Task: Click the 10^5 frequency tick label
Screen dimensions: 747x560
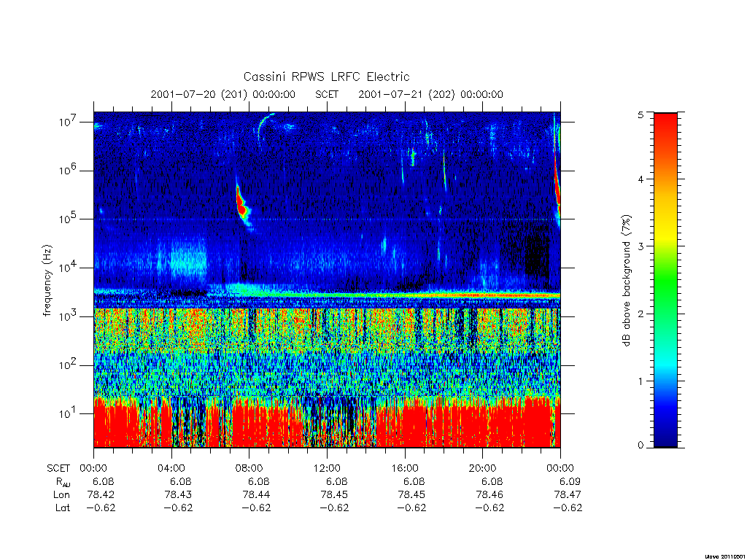Action: pyautogui.click(x=68, y=219)
